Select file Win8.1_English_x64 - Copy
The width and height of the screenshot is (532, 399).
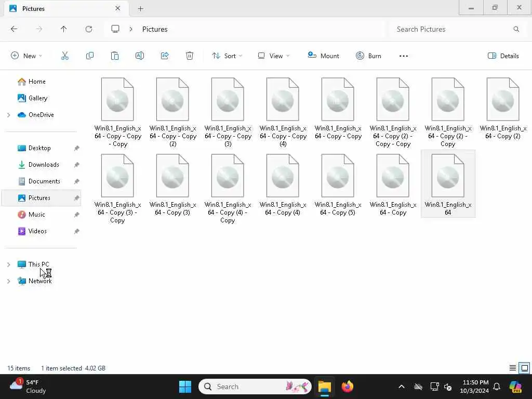pyautogui.click(x=393, y=185)
